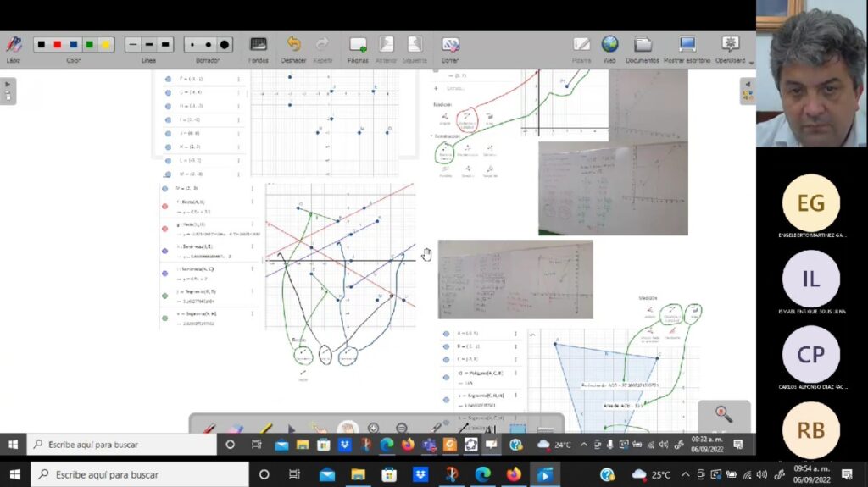
Task: Choose the small eraser size
Action: [192, 45]
